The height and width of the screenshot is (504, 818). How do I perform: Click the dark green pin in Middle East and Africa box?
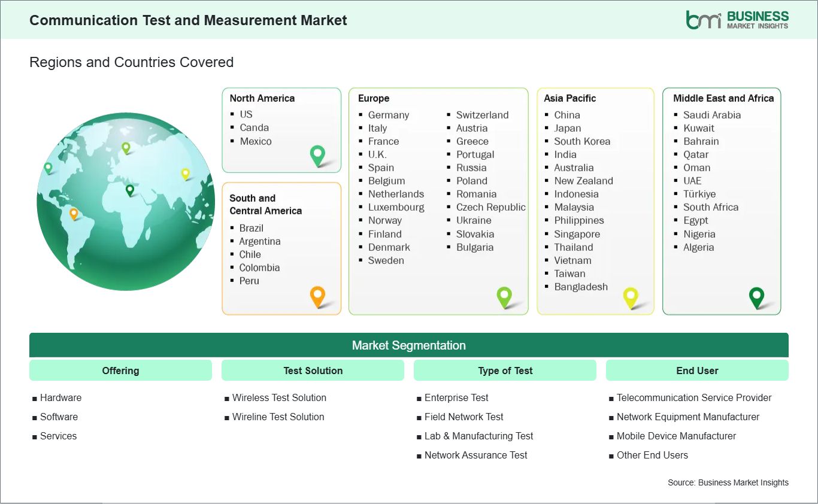[x=757, y=296]
